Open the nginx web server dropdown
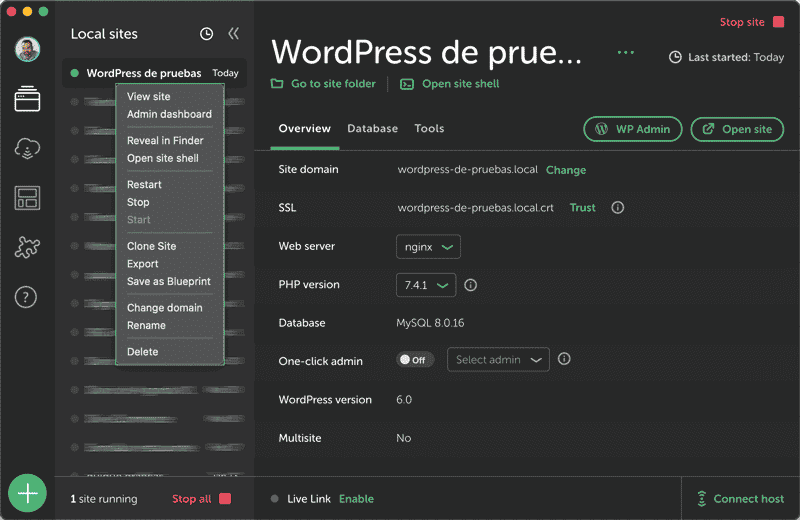Viewport: 800px width, 520px height. tap(428, 247)
